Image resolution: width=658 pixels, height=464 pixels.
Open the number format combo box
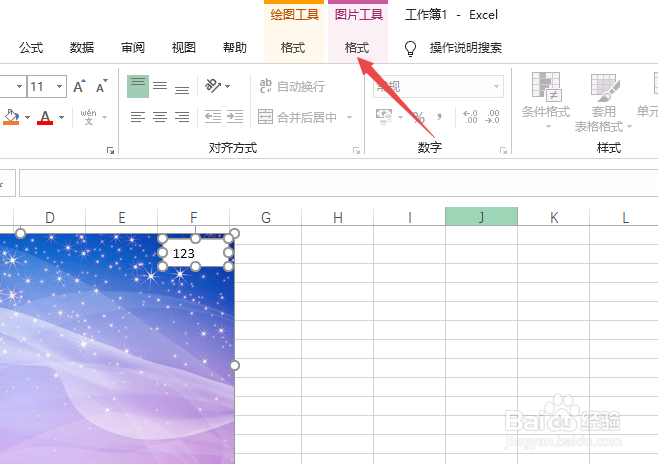click(x=439, y=86)
